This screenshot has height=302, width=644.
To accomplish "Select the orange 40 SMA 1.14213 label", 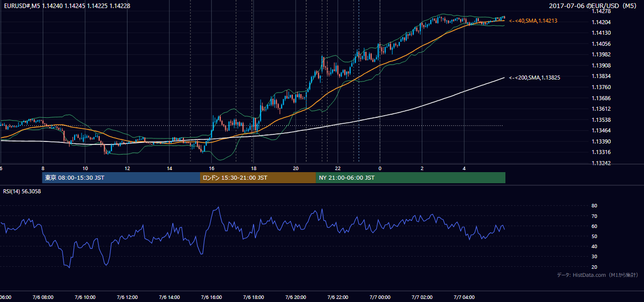I will click(x=533, y=21).
